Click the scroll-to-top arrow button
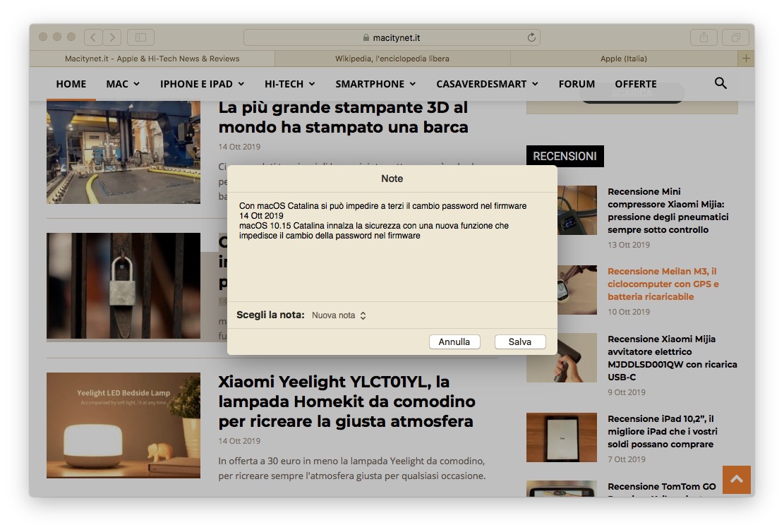Viewport: 784px width, 532px height. pyautogui.click(x=737, y=479)
